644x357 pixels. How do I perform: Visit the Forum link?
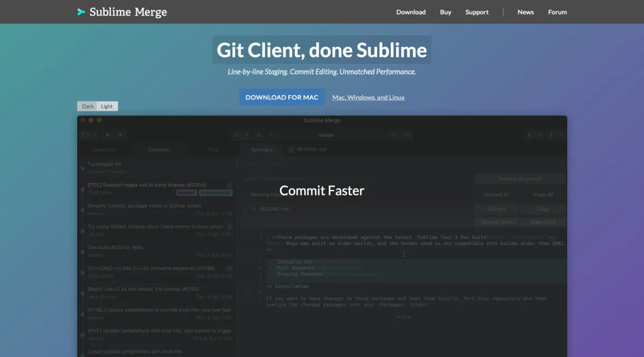(x=558, y=12)
